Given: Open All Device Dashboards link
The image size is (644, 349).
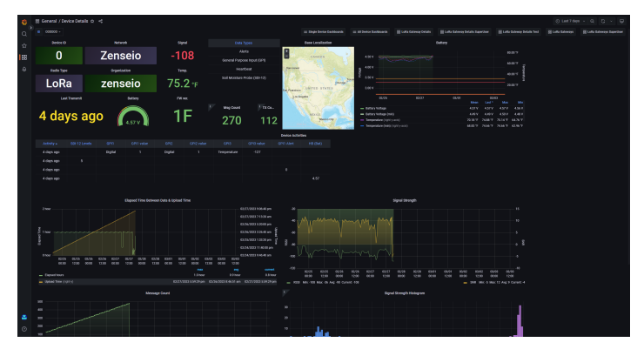Looking at the screenshot, I should (x=371, y=31).
